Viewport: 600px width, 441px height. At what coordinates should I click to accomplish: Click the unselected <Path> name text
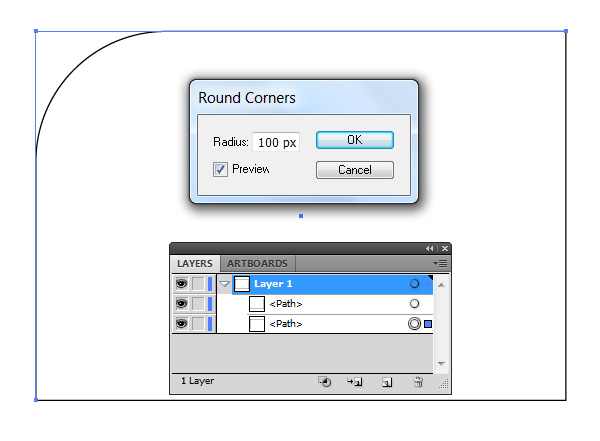click(286, 304)
